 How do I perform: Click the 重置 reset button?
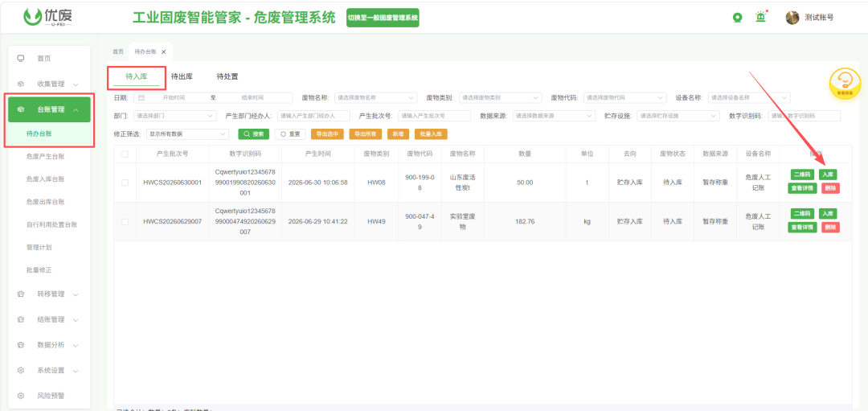290,134
